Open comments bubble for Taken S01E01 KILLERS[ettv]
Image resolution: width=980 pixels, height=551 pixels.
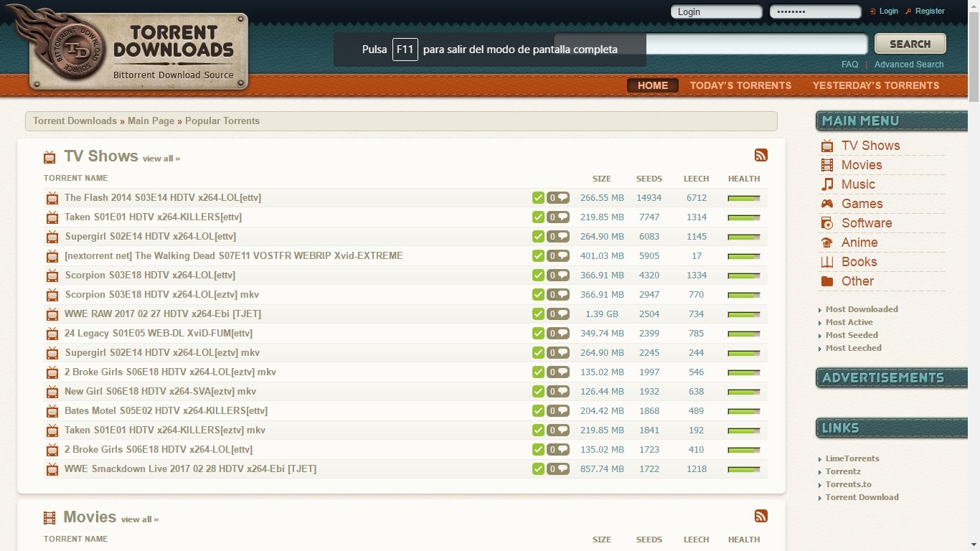[x=558, y=217]
